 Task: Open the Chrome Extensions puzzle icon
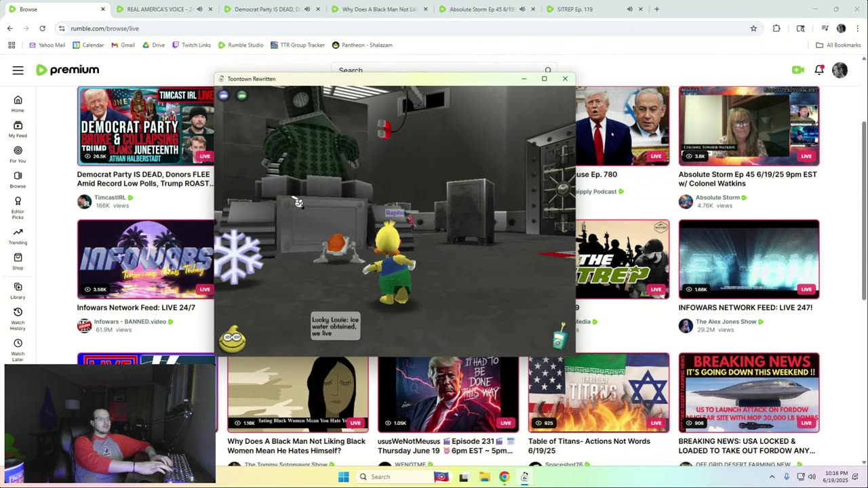(776, 28)
